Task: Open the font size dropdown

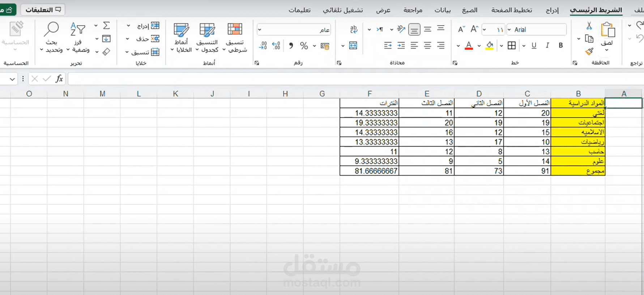Action: (x=485, y=30)
